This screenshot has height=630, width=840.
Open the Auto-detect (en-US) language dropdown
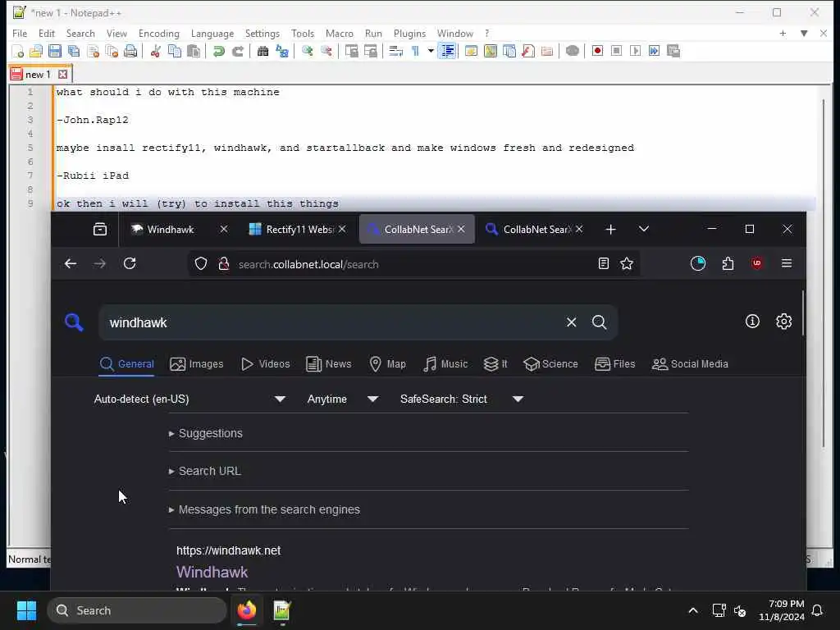click(x=189, y=399)
